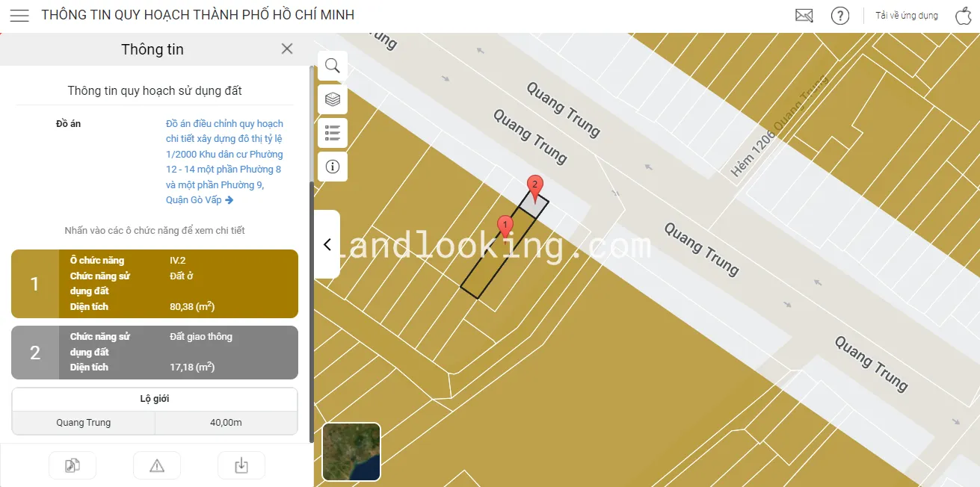Open the map layers stack icon
This screenshot has height=487, width=980.
[x=333, y=99]
